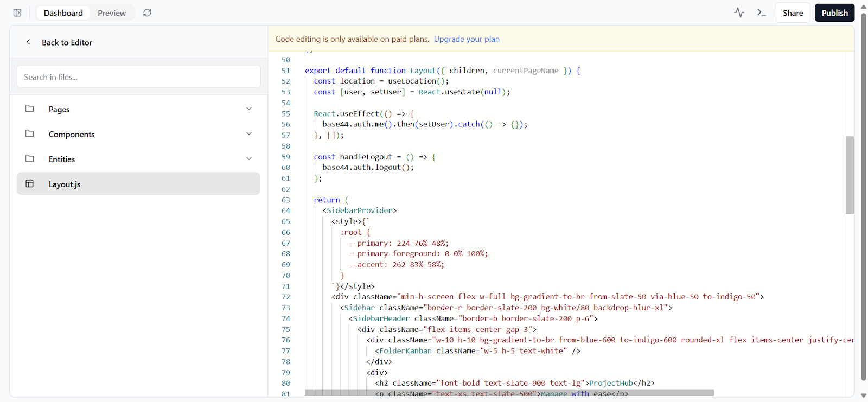Click the code editor vertical scrollbar thumb
The width and height of the screenshot is (868, 402).
click(x=850, y=175)
